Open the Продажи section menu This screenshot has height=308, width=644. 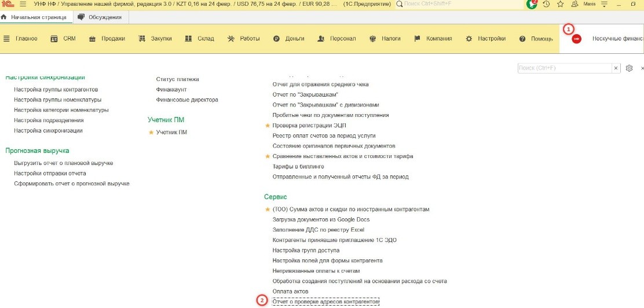[107, 39]
